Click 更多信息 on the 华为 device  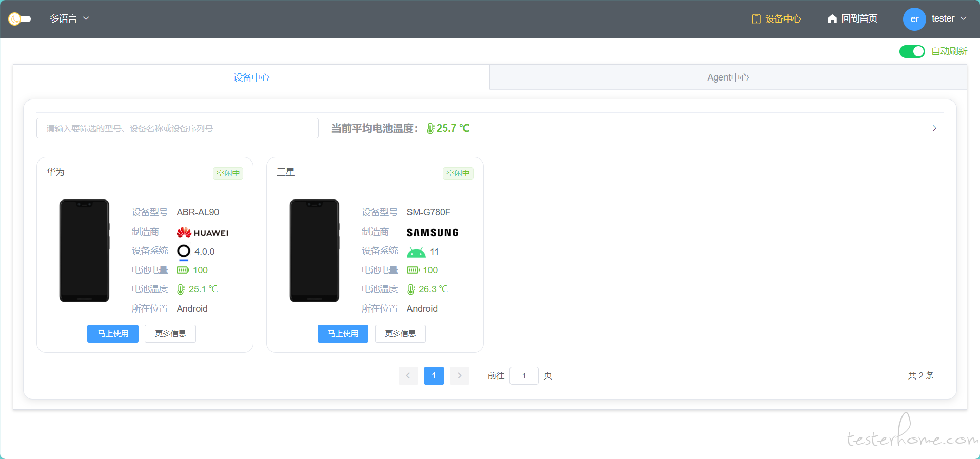[x=170, y=334]
